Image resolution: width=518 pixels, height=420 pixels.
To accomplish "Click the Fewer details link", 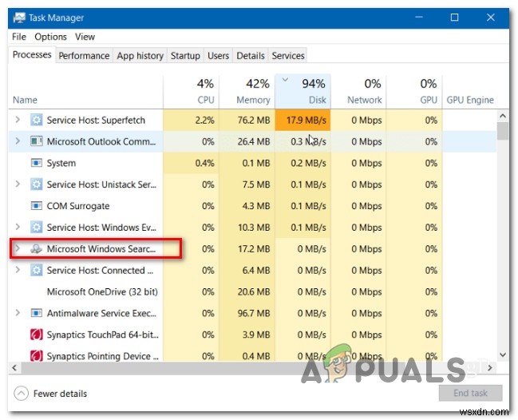I will click(60, 394).
